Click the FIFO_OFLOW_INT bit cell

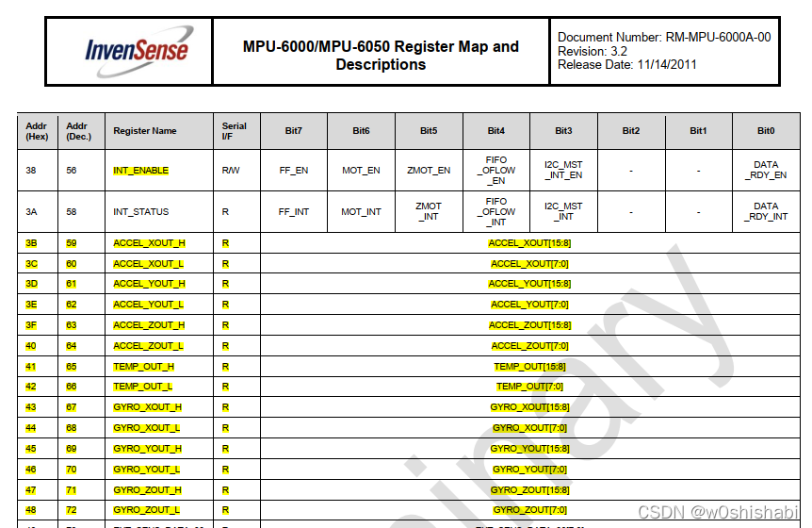coord(496,212)
